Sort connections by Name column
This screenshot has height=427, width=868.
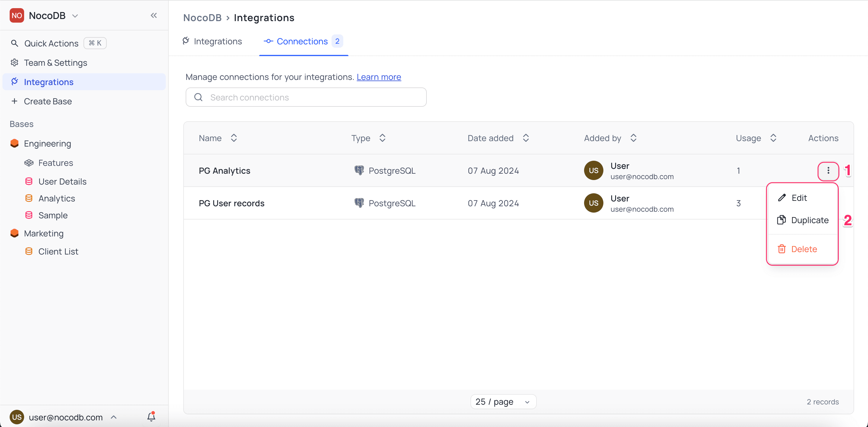click(x=234, y=138)
